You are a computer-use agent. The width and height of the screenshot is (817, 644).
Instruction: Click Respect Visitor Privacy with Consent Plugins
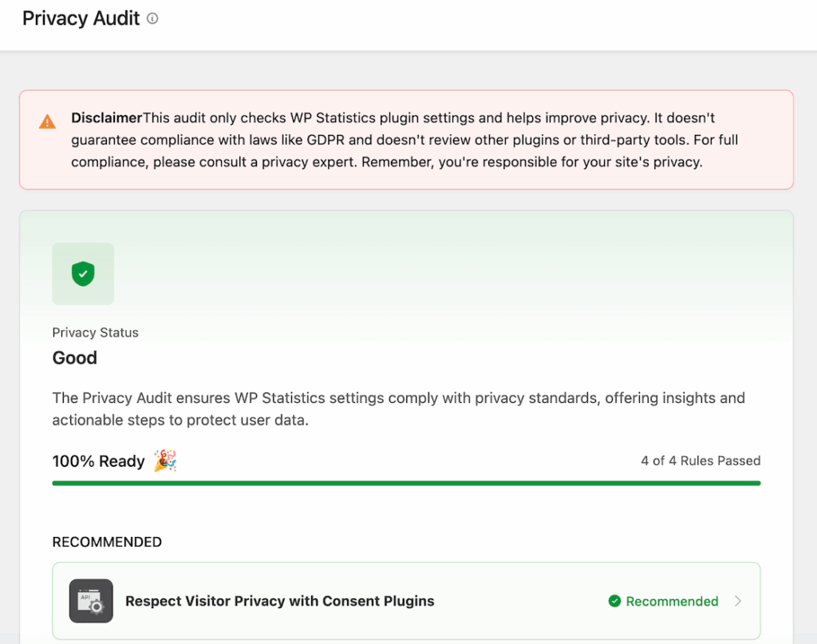tap(280, 601)
